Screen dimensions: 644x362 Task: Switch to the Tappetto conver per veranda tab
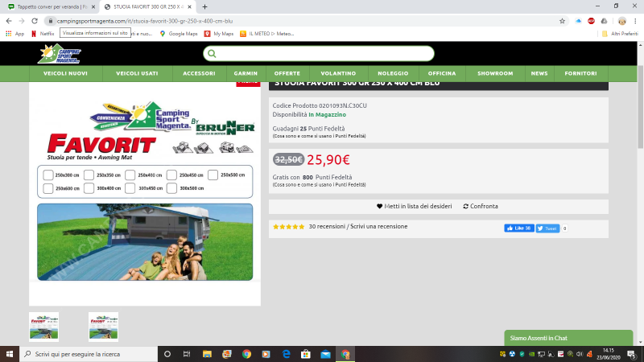pyautogui.click(x=47, y=6)
